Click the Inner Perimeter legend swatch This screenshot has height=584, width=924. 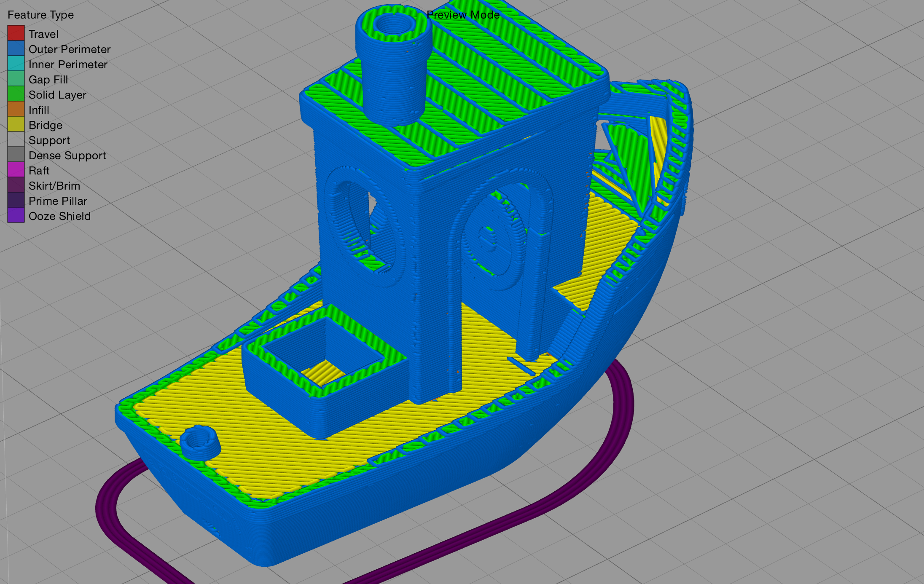pyautogui.click(x=16, y=64)
